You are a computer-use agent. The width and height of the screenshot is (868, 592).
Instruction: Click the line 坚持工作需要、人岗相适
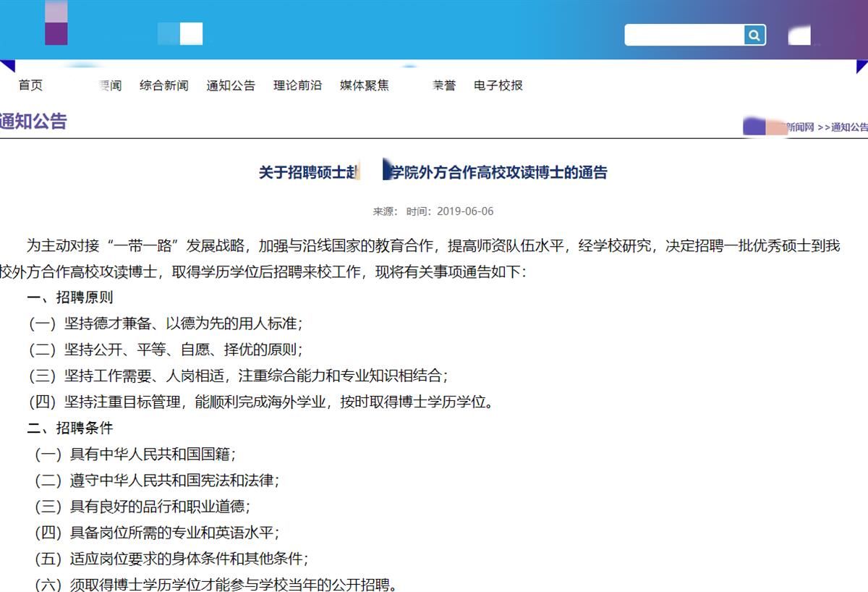[x=238, y=376]
